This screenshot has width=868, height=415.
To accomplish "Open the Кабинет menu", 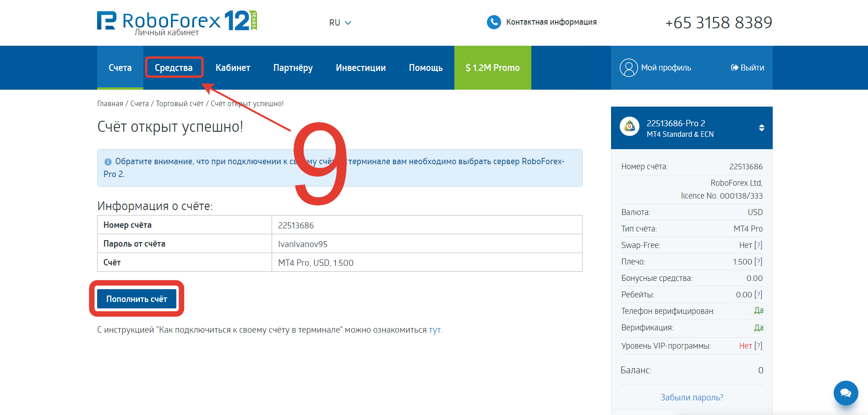I will [233, 68].
